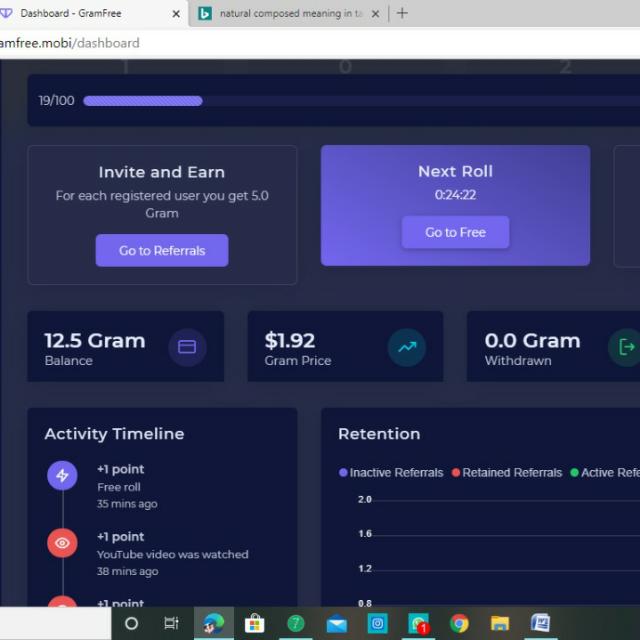Open Cortana circle in taskbar
640x640 pixels.
(131, 623)
